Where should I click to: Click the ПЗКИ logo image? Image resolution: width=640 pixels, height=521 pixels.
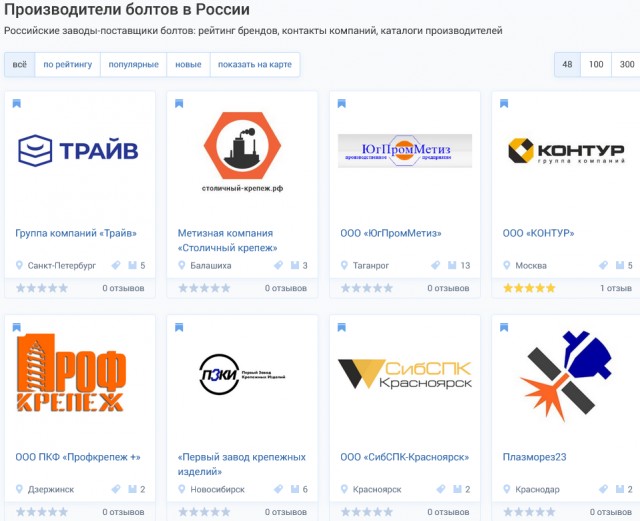click(x=242, y=374)
